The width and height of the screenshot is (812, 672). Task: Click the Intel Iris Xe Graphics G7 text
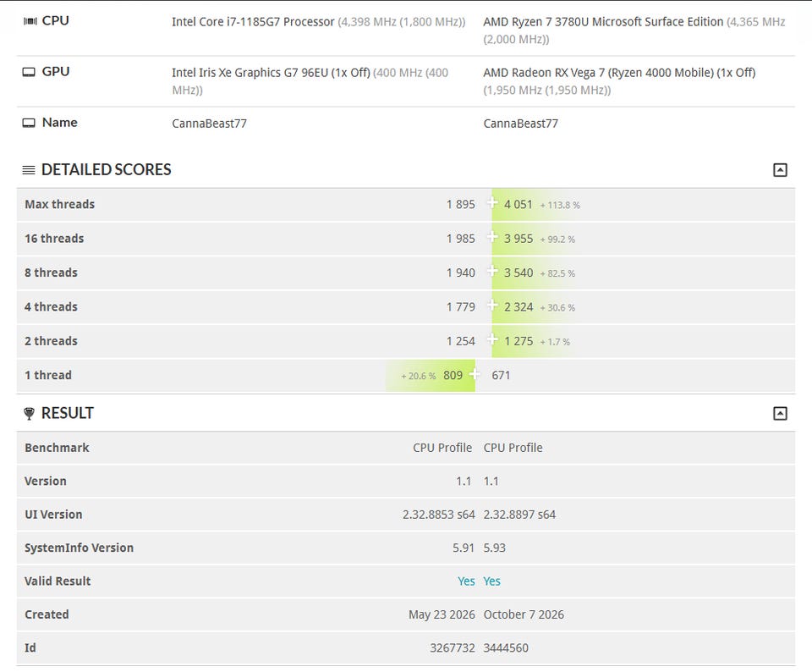[271, 73]
